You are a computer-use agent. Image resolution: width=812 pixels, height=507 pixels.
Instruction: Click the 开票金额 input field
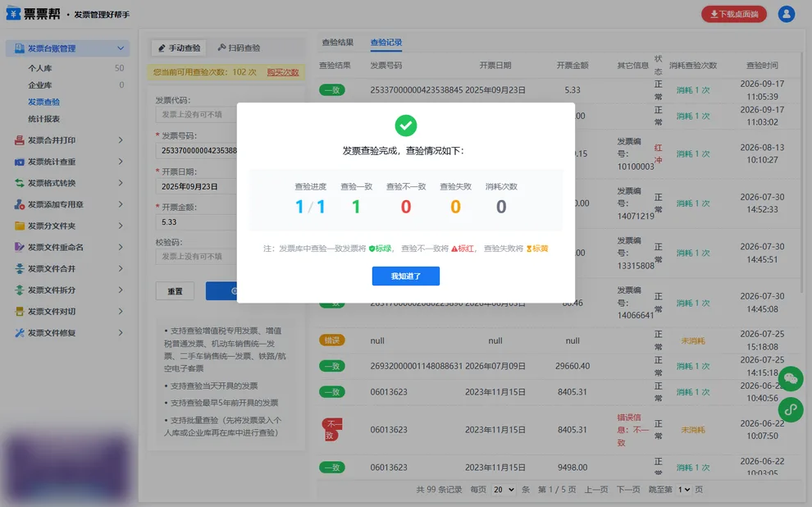pos(196,222)
